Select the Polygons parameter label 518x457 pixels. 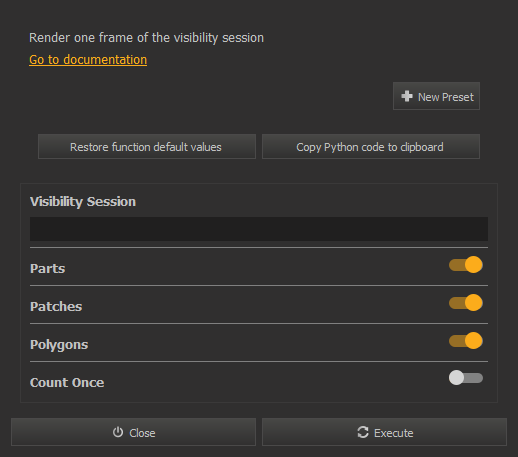tap(59, 345)
